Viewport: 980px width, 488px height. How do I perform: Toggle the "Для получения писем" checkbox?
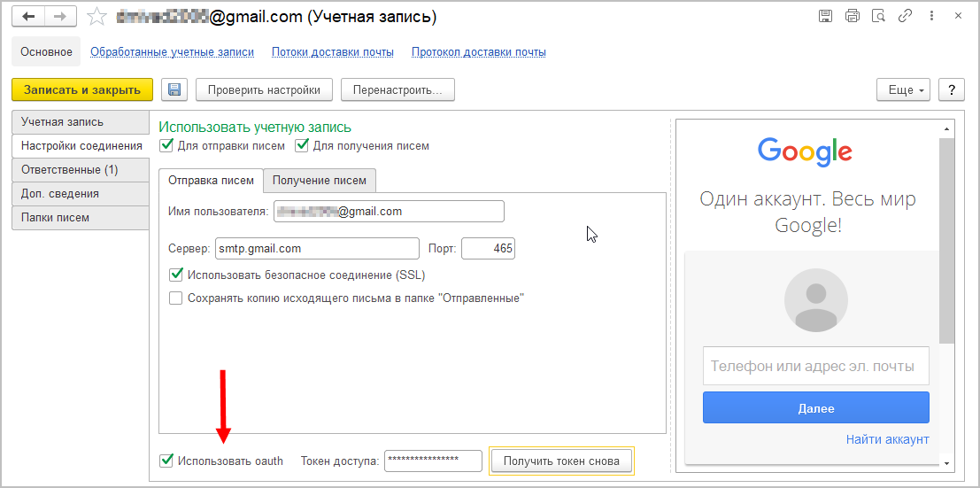click(302, 146)
